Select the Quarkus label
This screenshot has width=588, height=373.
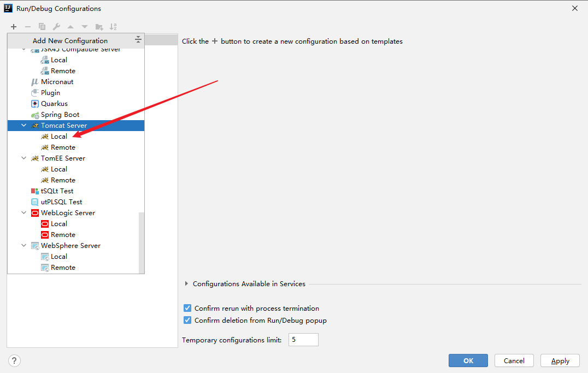tap(55, 103)
